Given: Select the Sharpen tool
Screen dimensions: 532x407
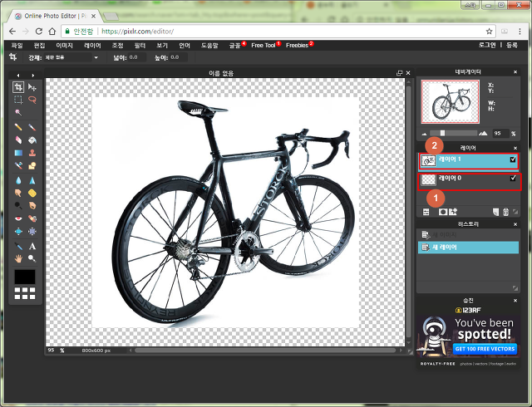Looking at the screenshot, I should 32,180.
